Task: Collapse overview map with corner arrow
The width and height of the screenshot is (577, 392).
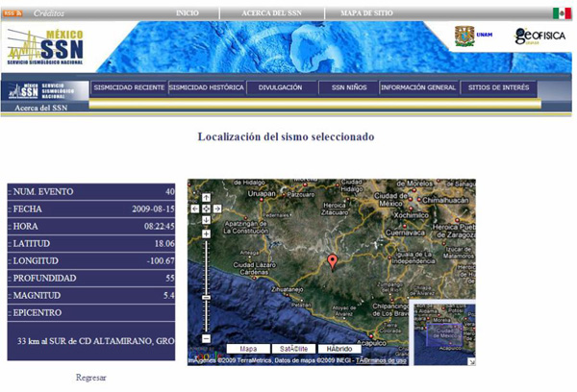Action: pyautogui.click(x=472, y=362)
